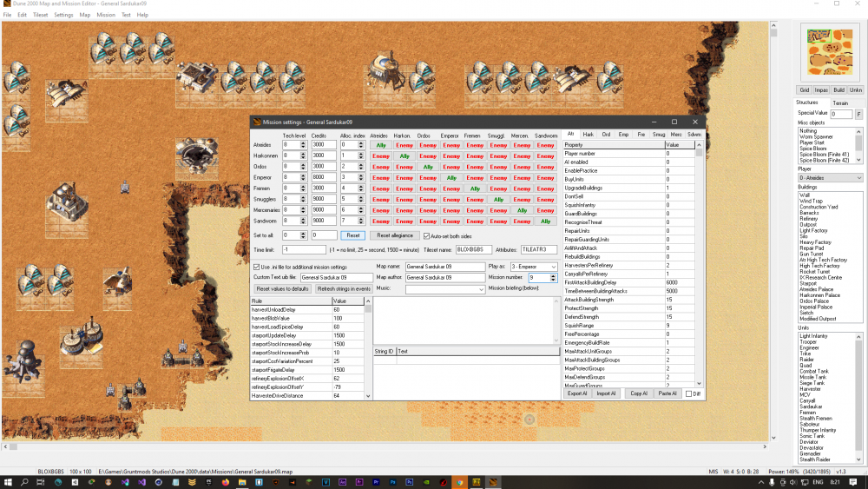The width and height of the screenshot is (868, 489).
Task: Click the minimap thumbnail
Action: pos(830,52)
